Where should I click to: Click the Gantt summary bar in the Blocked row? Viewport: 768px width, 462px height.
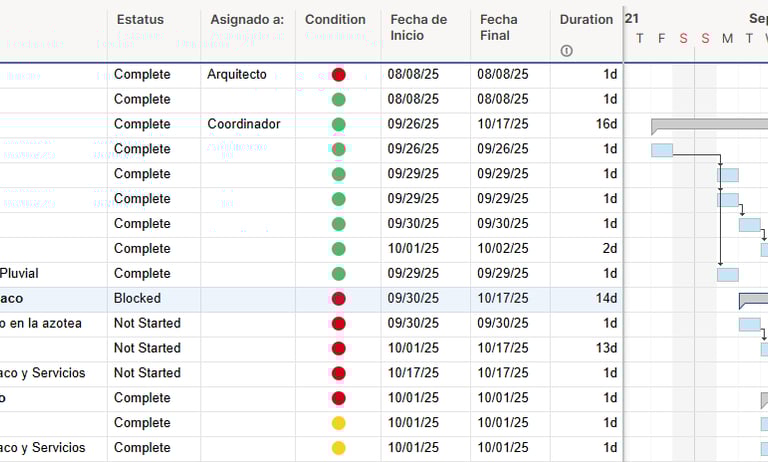coord(753,299)
